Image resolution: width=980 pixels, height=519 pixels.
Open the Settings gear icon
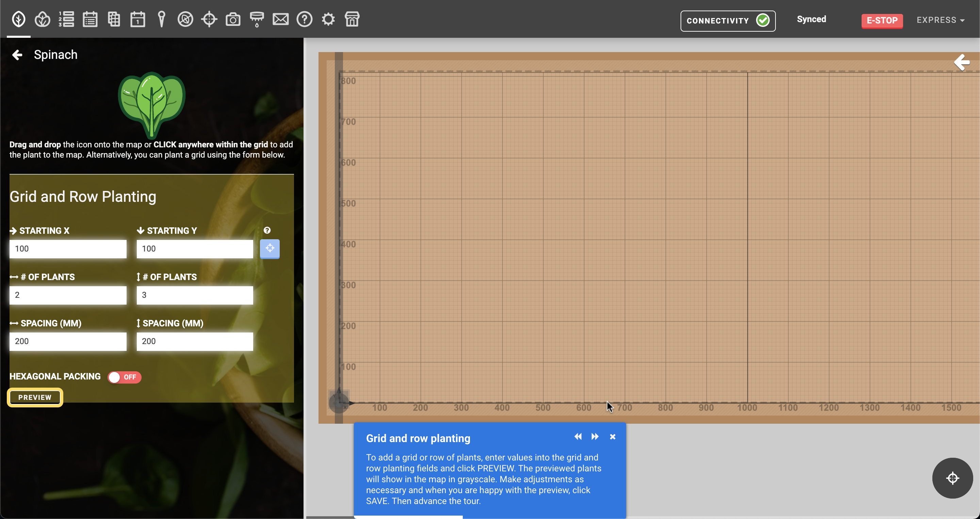pos(328,19)
